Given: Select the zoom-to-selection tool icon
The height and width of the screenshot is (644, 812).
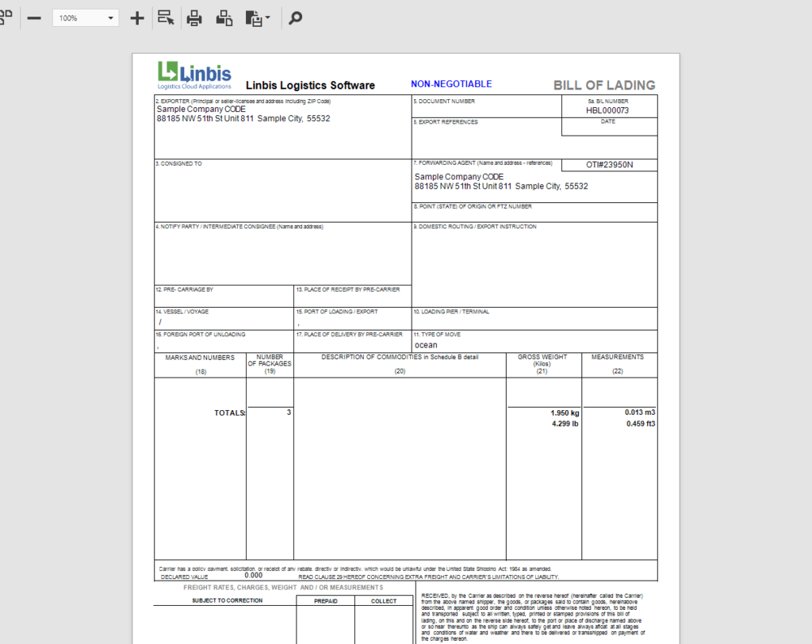Looking at the screenshot, I should click(167, 17).
